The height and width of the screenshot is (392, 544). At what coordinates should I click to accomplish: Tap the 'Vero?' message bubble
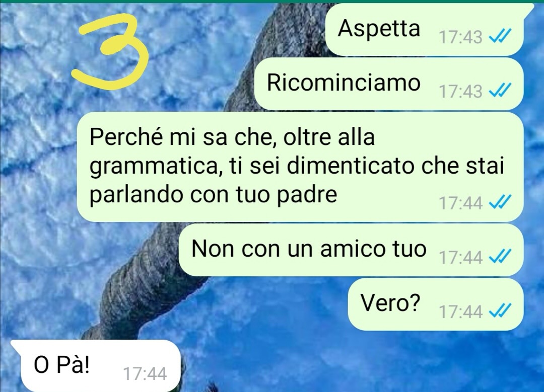coord(436,304)
